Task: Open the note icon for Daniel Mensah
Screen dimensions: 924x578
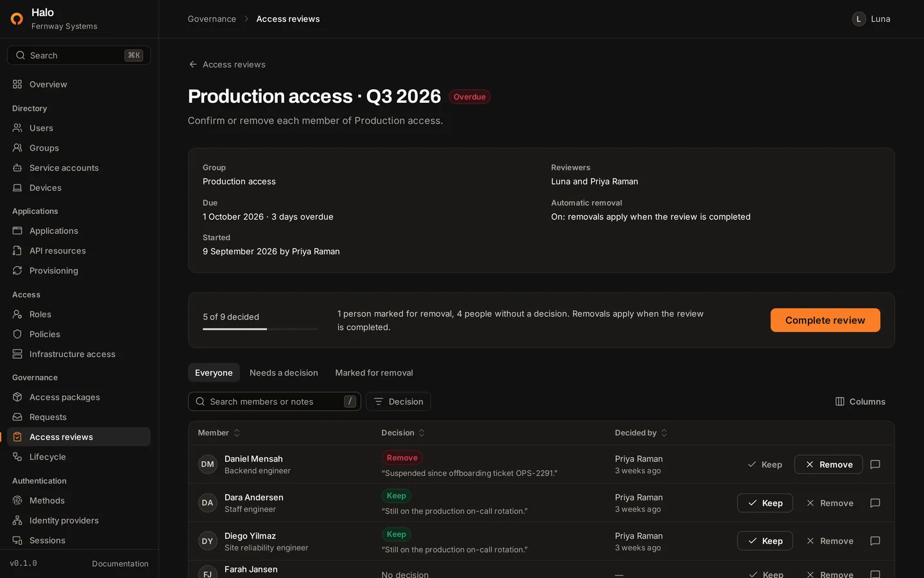Action: click(875, 464)
